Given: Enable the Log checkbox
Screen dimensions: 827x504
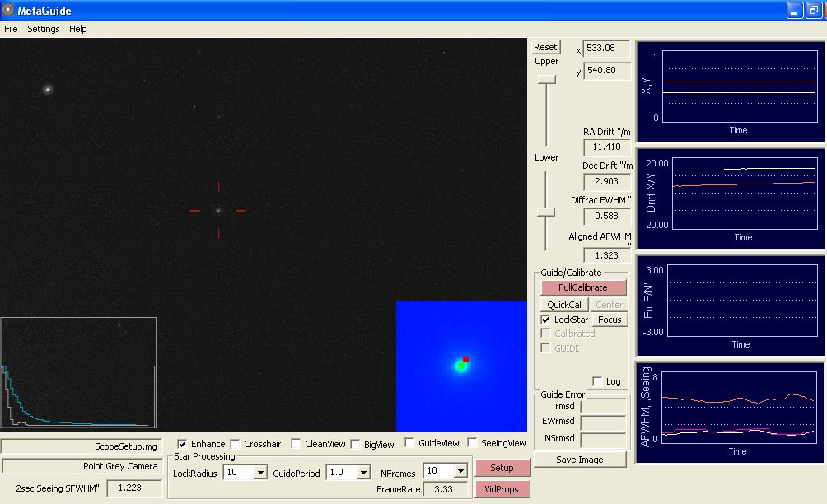Looking at the screenshot, I should [x=597, y=381].
